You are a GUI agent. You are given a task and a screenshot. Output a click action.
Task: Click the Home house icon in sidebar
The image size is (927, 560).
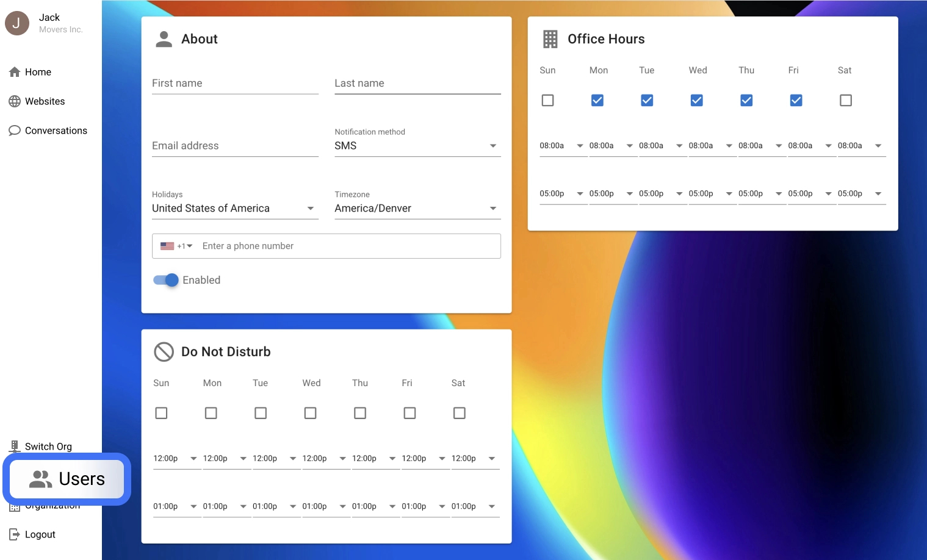[x=15, y=72]
